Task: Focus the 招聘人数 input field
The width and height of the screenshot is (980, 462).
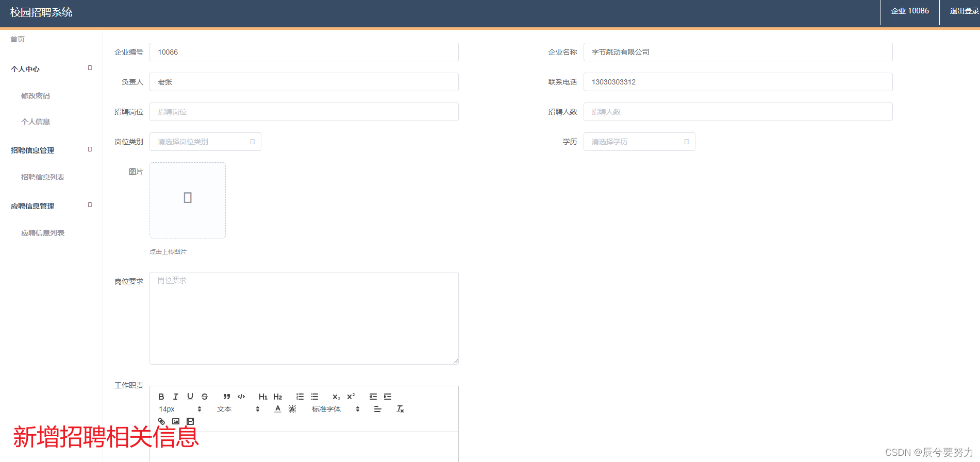Action: 738,112
